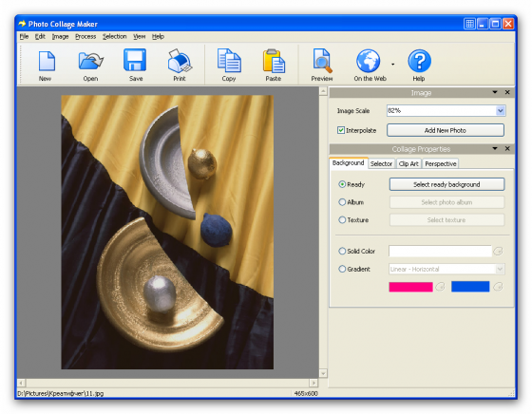532x414 pixels.
Task: Open the Selection menu
Action: [114, 36]
